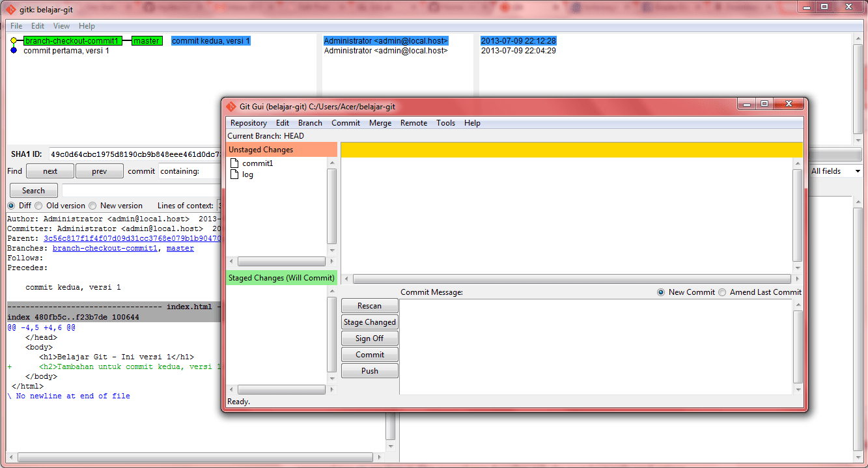This screenshot has height=468, width=868.
Task: Click the Rescan button
Action: 369,305
